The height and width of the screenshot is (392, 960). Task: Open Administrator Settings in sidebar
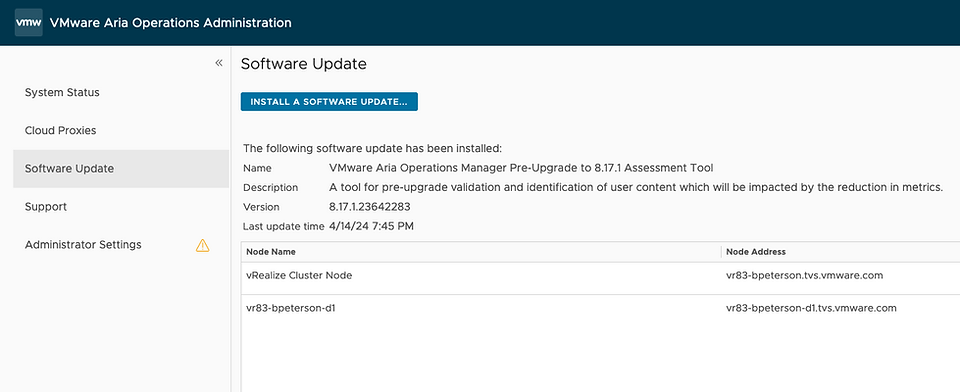tap(83, 244)
